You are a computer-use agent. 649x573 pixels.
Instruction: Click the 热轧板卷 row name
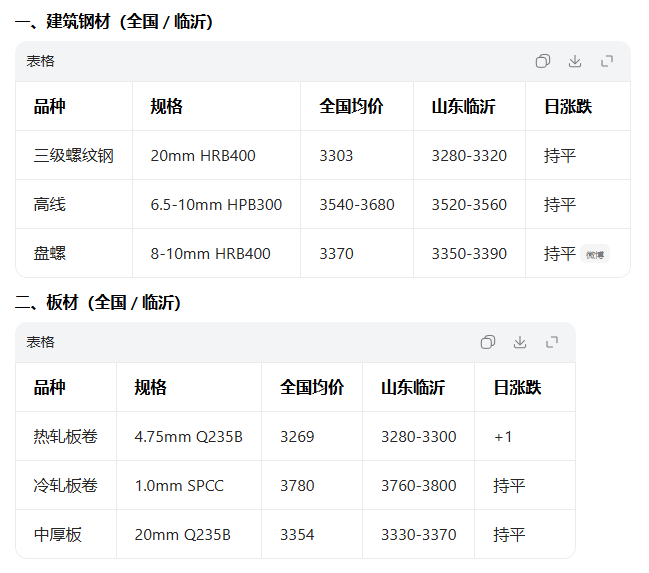click(x=66, y=437)
